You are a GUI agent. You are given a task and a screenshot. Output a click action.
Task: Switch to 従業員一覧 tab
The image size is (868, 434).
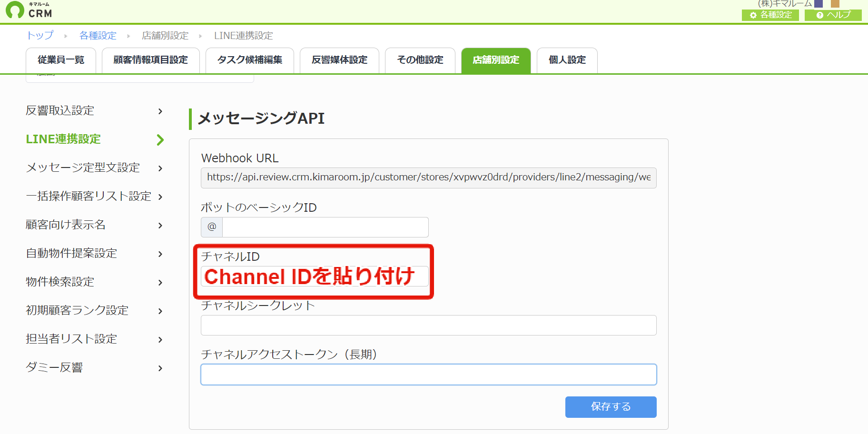pos(61,60)
